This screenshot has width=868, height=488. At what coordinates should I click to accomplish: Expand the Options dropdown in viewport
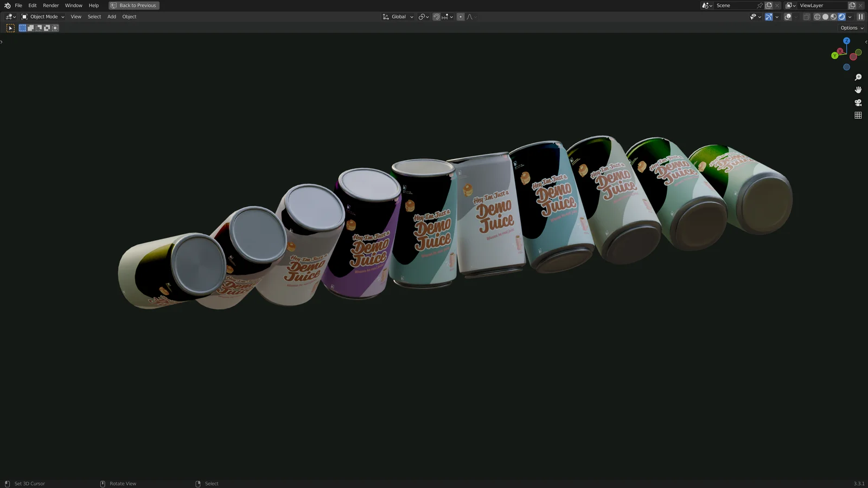coord(851,28)
